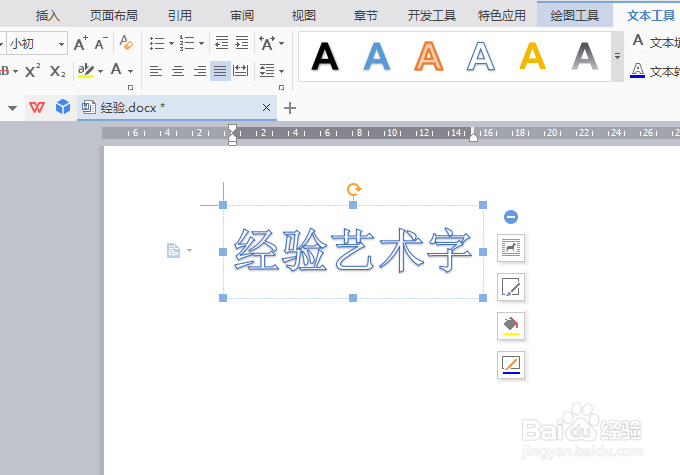Center align the text
Viewport: 680px width, 475px height.
178,71
